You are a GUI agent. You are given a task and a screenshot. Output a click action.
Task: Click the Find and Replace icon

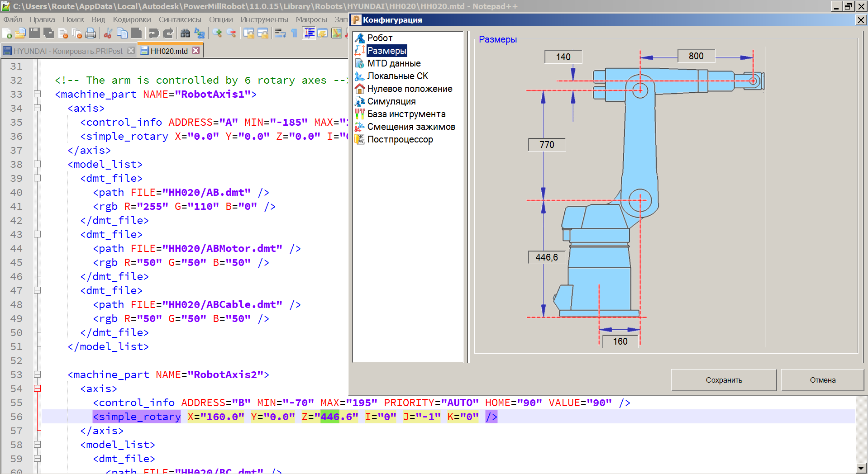click(200, 33)
